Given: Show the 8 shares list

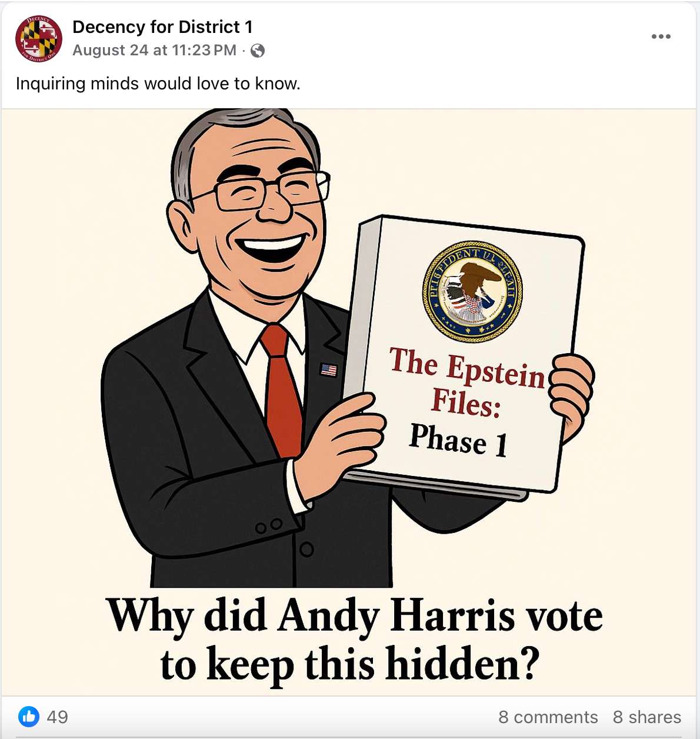Looking at the screenshot, I should 647,717.
